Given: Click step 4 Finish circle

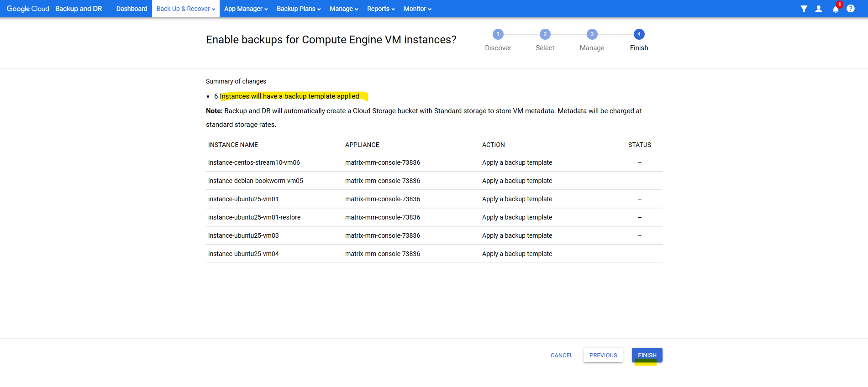Looking at the screenshot, I should pyautogui.click(x=639, y=34).
